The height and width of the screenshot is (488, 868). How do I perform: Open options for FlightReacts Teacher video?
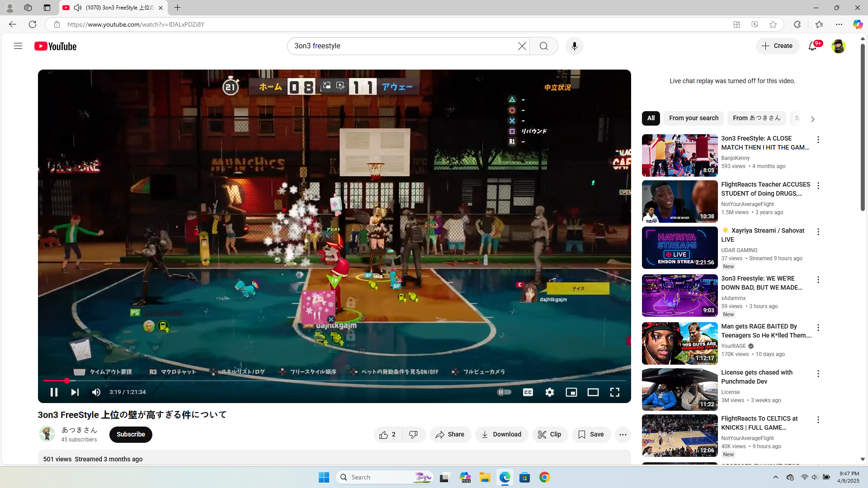(x=818, y=186)
